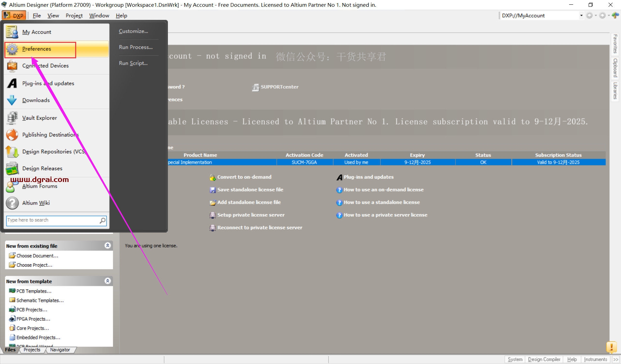Click the search magnifier in DXP menu
621x364 pixels.
pyautogui.click(x=102, y=220)
